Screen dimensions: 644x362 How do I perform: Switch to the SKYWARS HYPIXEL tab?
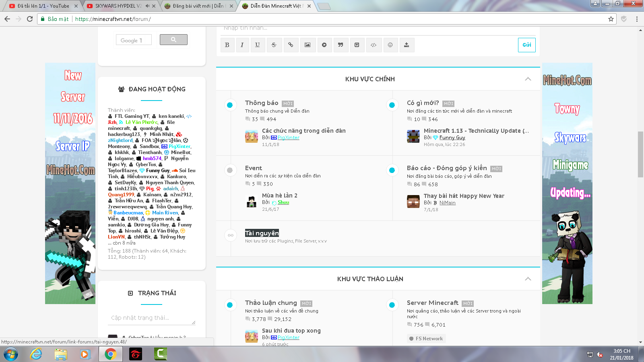(x=118, y=6)
